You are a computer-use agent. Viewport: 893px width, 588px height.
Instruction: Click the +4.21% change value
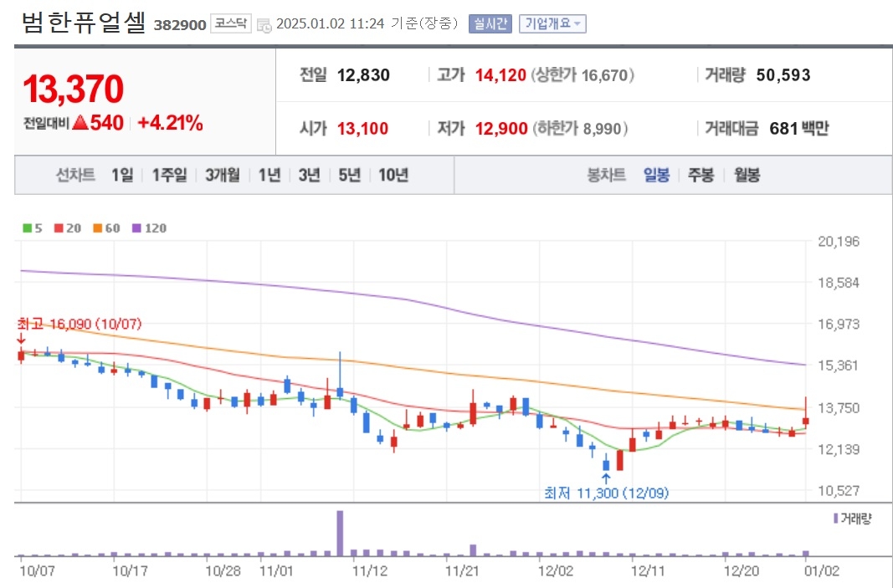point(170,123)
